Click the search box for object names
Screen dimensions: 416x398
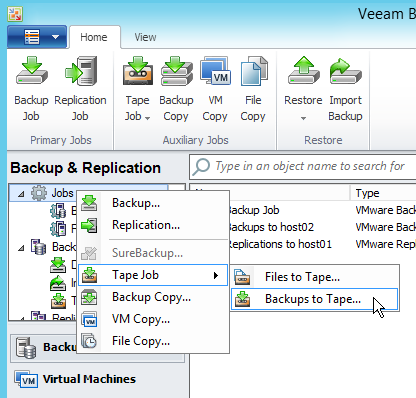point(303,166)
